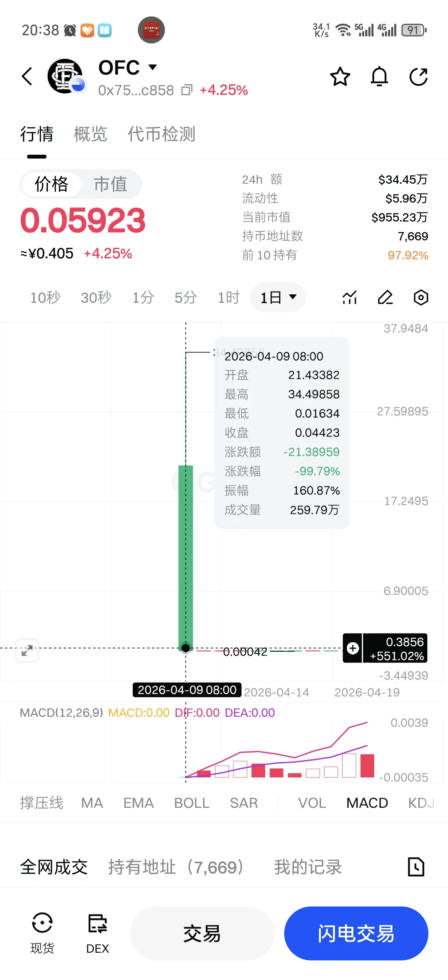Viewport: 448px width, 980px height.
Task: Enable the 撑压线 support-resistance indicator
Action: [x=42, y=803]
